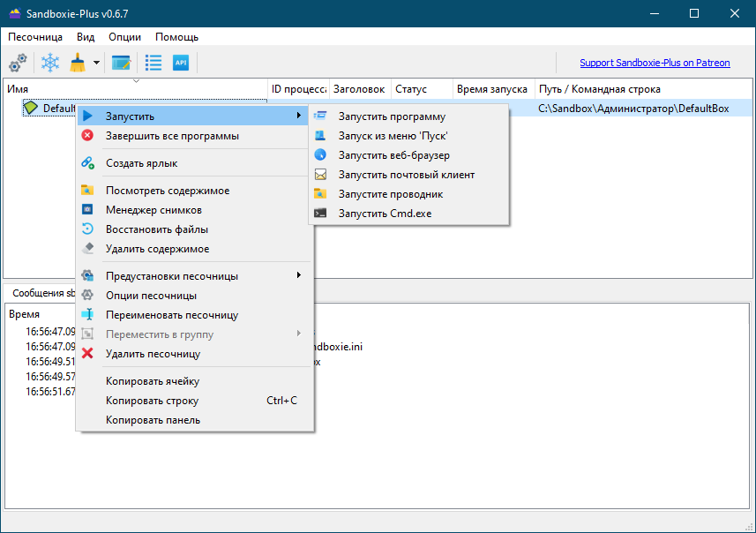756x533 pixels.
Task: Click the Запуск из меню 'Пуск' icon
Action: point(320,136)
